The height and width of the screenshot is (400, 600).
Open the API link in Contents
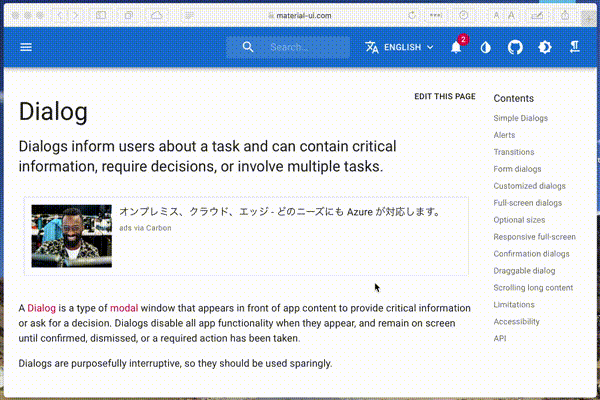[x=500, y=338]
